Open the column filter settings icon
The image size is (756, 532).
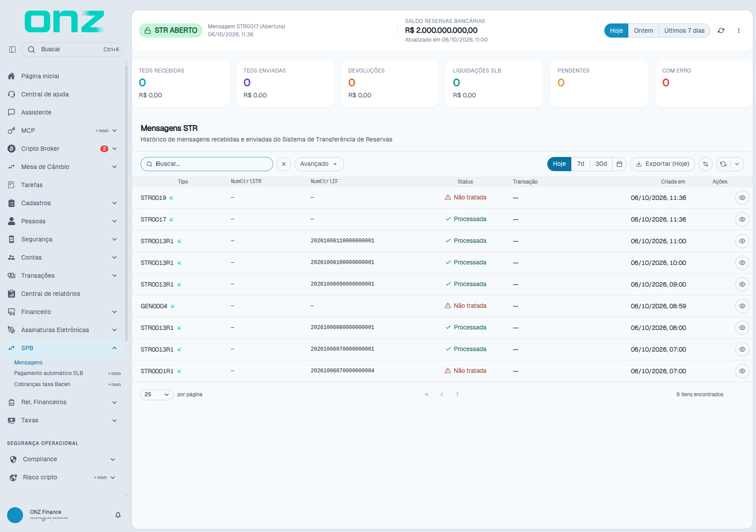[x=706, y=164]
